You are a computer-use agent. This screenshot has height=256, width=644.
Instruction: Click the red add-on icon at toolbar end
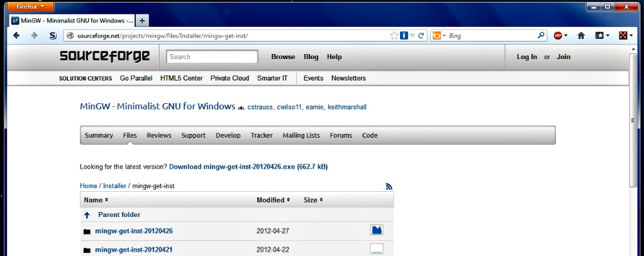point(623,36)
